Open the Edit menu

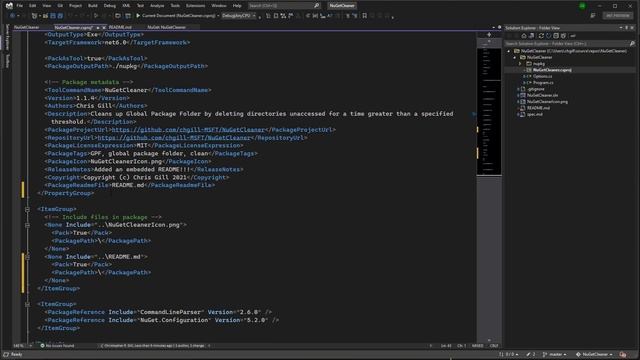(33, 6)
